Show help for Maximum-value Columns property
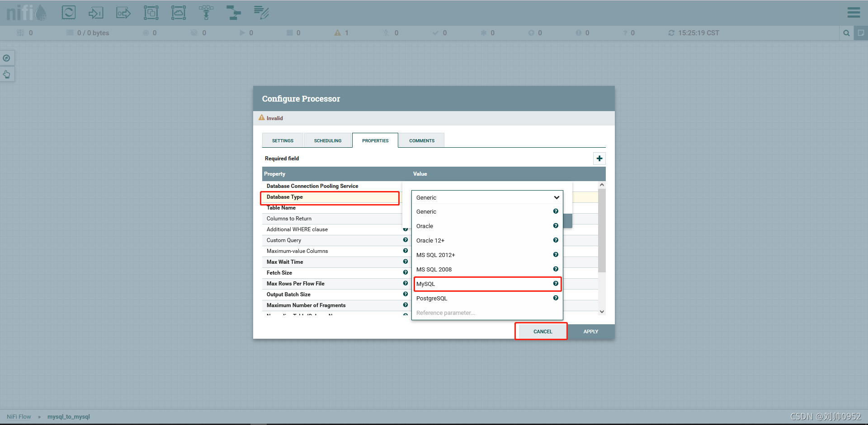 [x=406, y=251]
